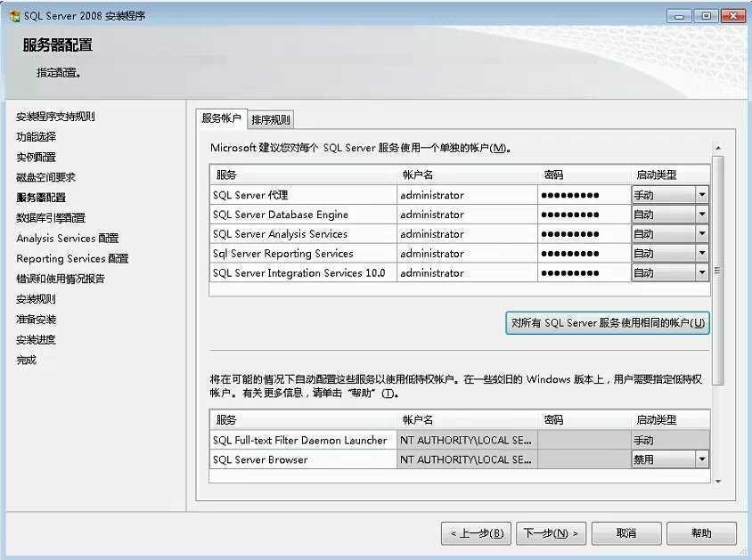Click 启动类型 column header in upper table
The width and height of the screenshot is (752, 560).
tap(670, 174)
